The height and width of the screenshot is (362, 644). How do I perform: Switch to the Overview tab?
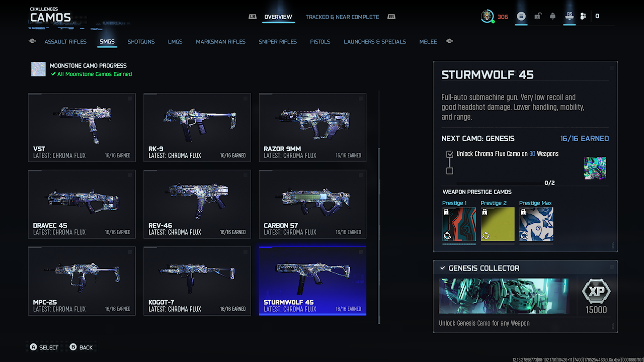[278, 17]
